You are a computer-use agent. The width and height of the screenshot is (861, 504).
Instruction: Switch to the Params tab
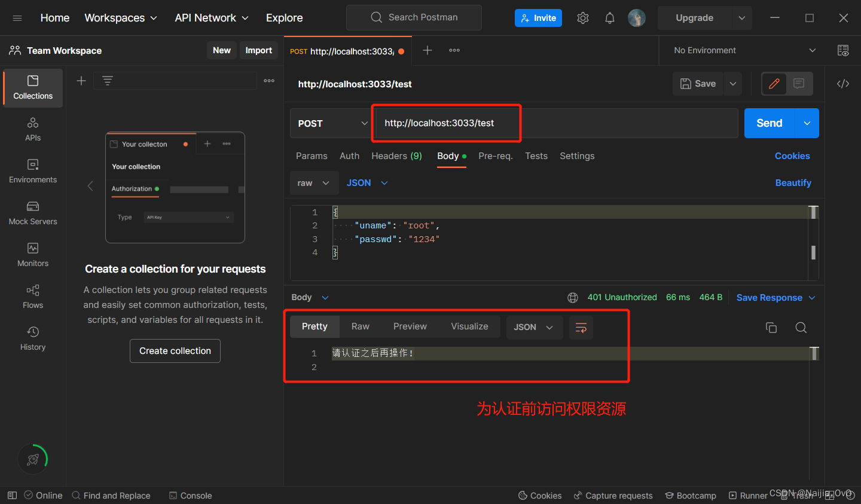coord(312,156)
